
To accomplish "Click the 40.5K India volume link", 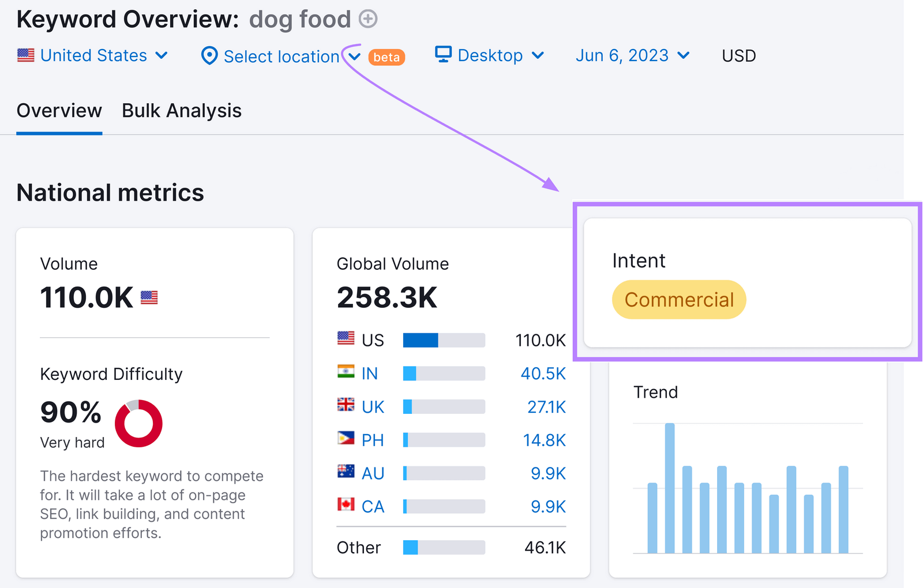I will pyautogui.click(x=543, y=373).
